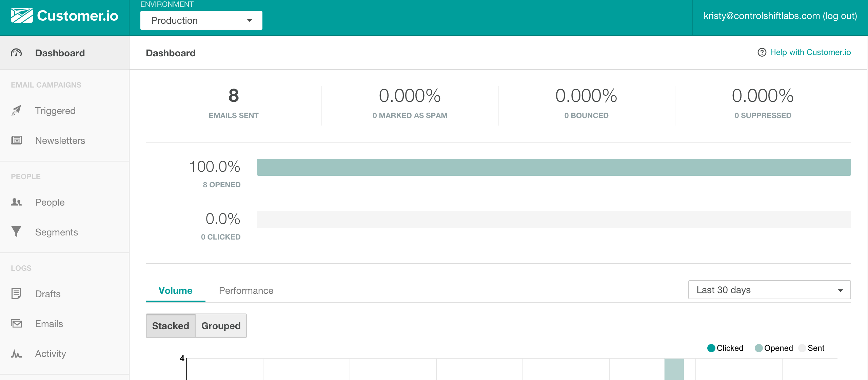Click the Drafts document icon
The height and width of the screenshot is (380, 868).
16,293
